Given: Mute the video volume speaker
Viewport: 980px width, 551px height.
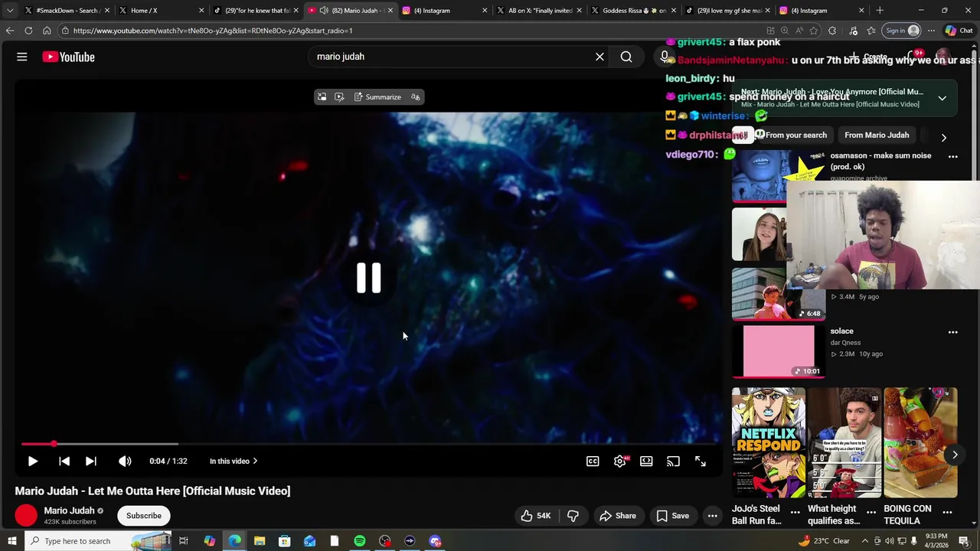Looking at the screenshot, I should 125,461.
